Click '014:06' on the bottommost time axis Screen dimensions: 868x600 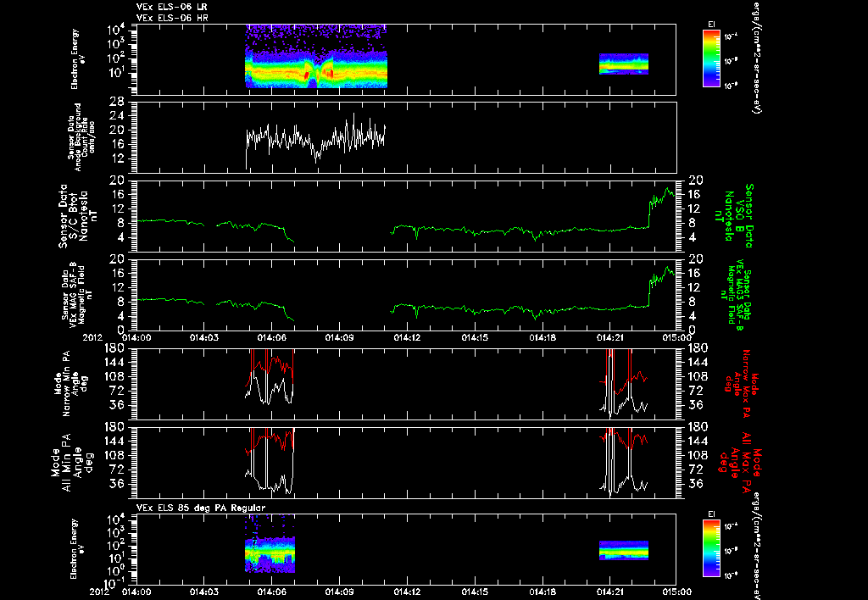[x=272, y=592]
